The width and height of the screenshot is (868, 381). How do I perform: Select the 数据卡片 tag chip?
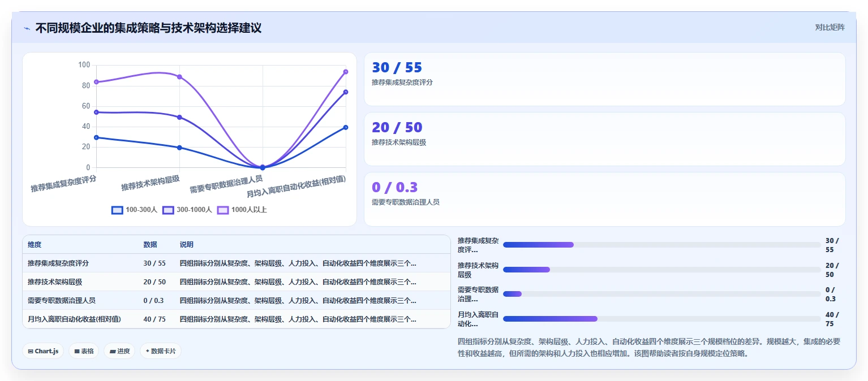(161, 351)
